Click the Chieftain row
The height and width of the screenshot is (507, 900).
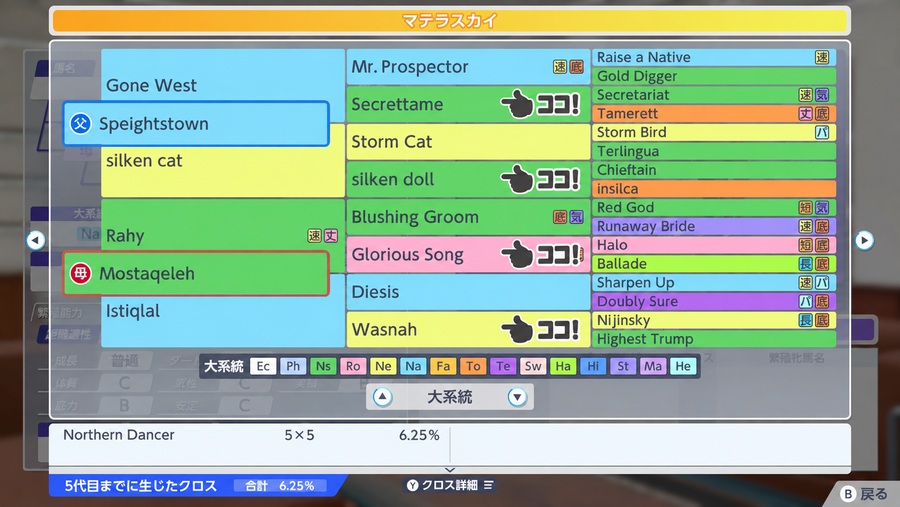[x=713, y=170]
